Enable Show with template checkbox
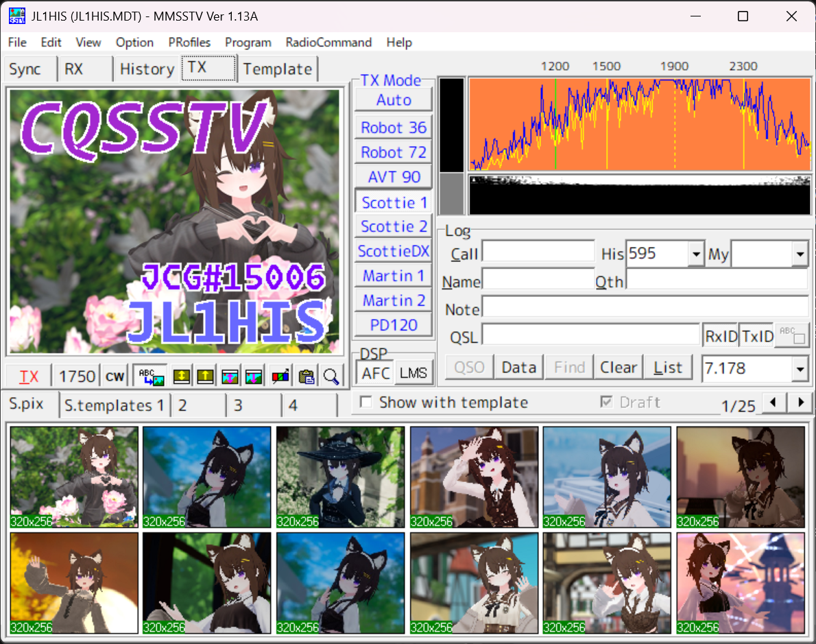Screen dimensions: 816x644 coord(367,403)
